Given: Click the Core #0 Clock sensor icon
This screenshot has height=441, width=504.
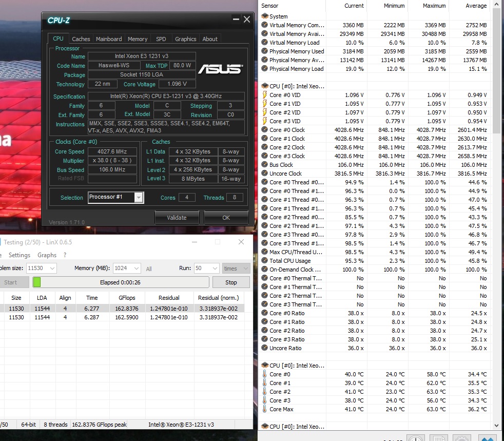Looking at the screenshot, I should click(x=264, y=129).
